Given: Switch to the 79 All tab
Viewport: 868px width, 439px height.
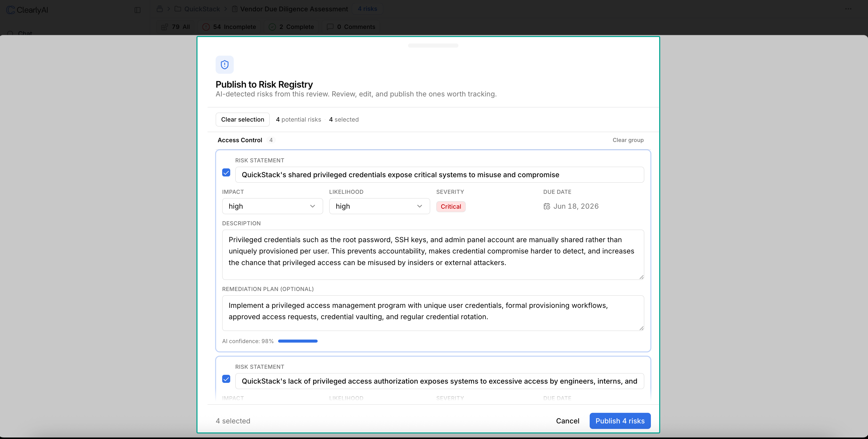Looking at the screenshot, I should pyautogui.click(x=176, y=27).
